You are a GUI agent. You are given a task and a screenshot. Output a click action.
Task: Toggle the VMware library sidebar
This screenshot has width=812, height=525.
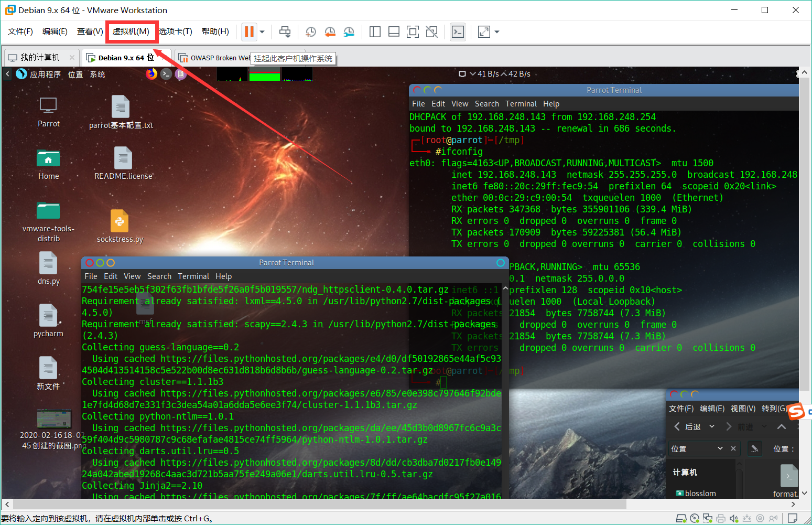tap(375, 32)
